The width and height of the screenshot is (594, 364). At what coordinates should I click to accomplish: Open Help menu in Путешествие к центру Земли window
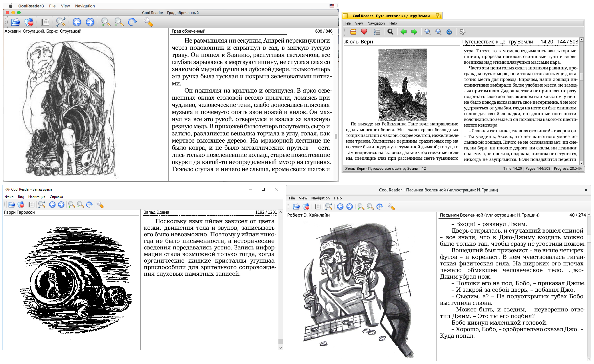(x=393, y=23)
